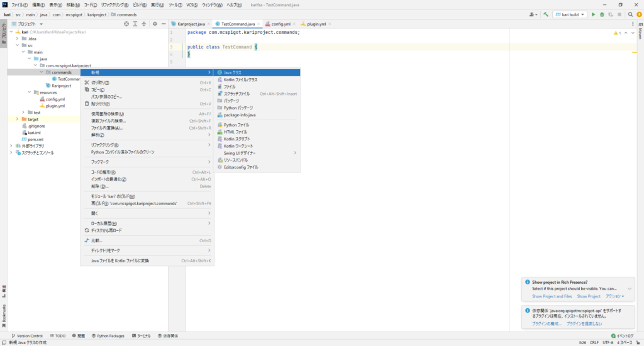Click the project panel settings gear
644x346 pixels.
[x=155, y=24]
